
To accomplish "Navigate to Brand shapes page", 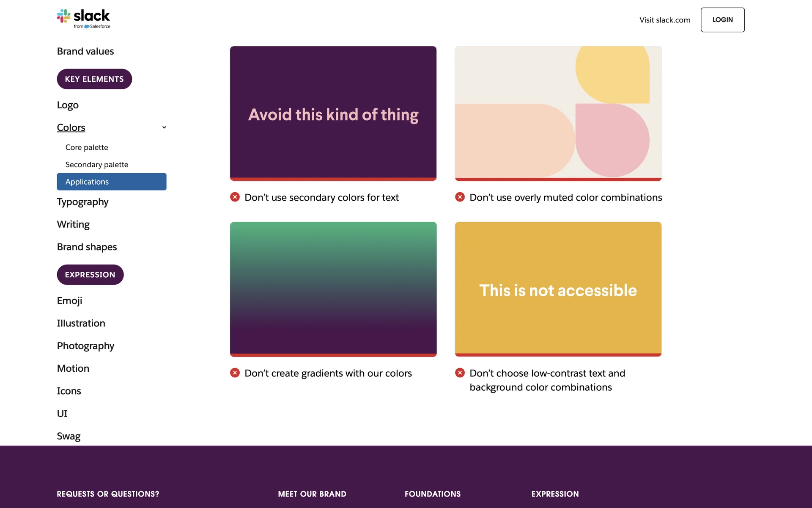I will [x=87, y=247].
